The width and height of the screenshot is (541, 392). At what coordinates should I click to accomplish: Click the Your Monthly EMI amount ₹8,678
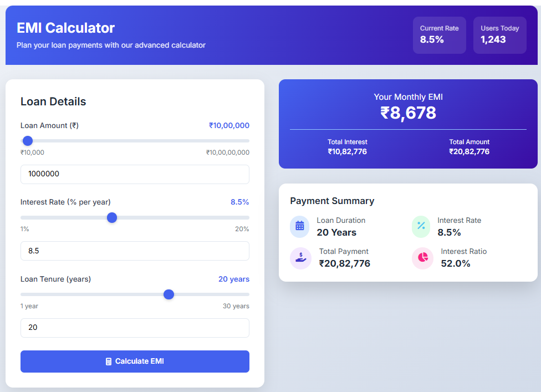[x=408, y=113]
